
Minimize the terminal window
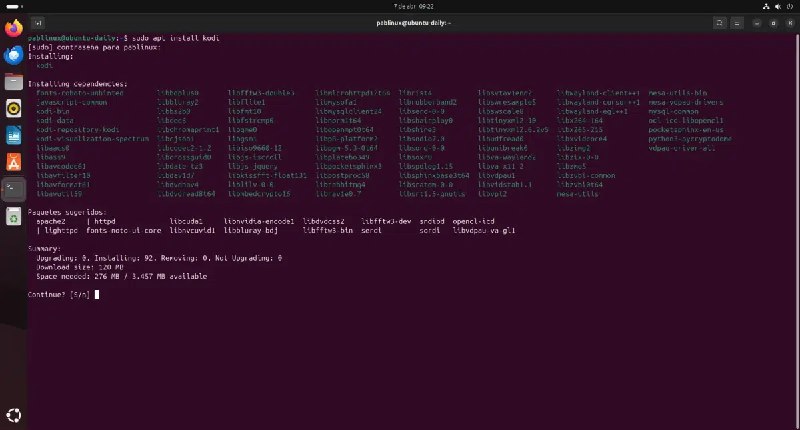click(757, 23)
